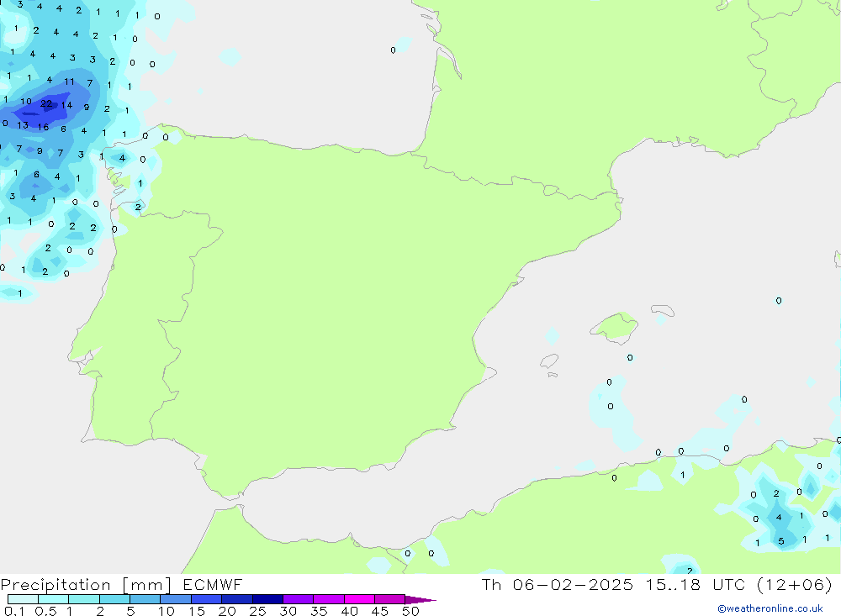Viewport: 841px width, 616px height.
Task: Click the 45–50 mm legend swatch
Action: coord(389,599)
